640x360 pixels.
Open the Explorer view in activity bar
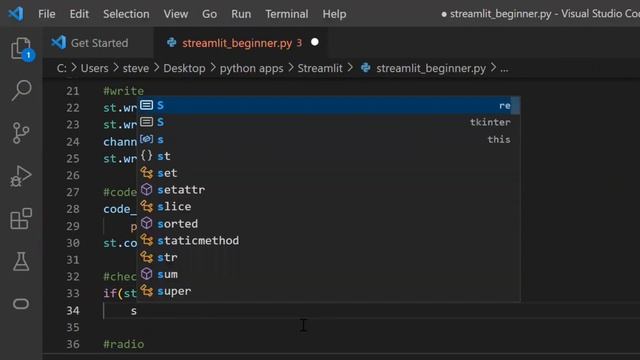[x=21, y=48]
